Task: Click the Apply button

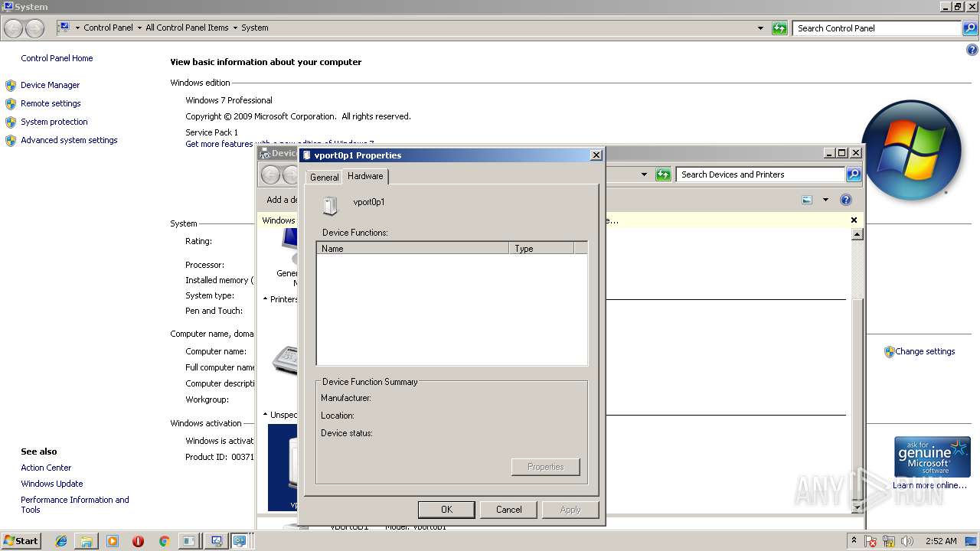Action: pyautogui.click(x=570, y=509)
